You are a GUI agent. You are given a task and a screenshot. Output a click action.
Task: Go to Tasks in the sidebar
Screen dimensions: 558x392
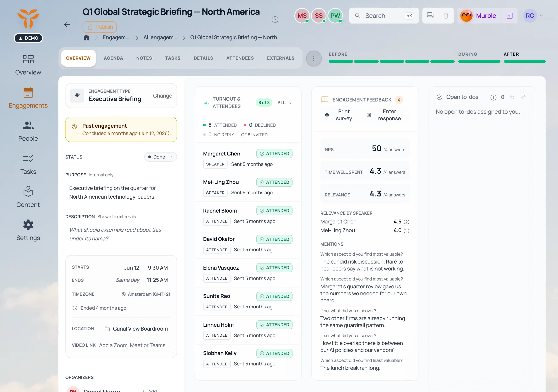pos(28,164)
